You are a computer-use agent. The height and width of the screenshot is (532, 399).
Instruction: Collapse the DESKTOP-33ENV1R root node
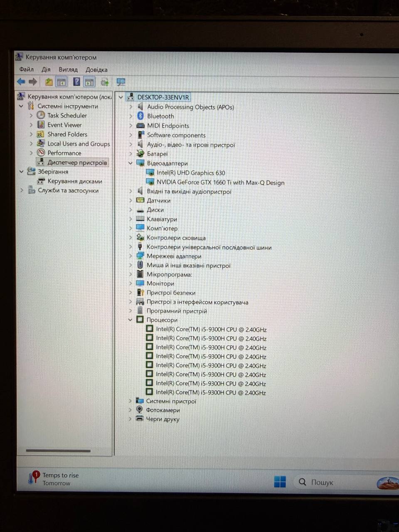point(121,97)
